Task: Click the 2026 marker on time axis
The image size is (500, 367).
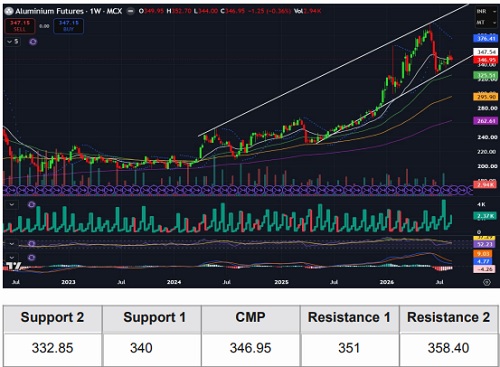Action: click(x=387, y=282)
